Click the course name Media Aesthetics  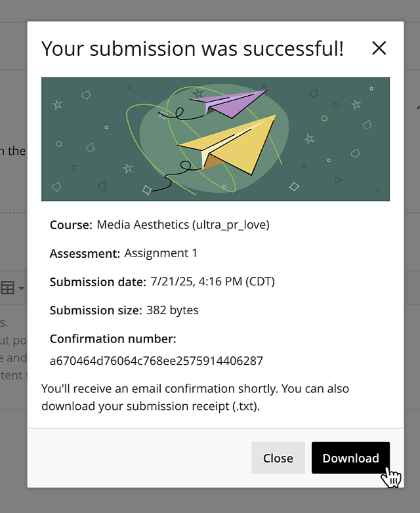[x=183, y=225]
